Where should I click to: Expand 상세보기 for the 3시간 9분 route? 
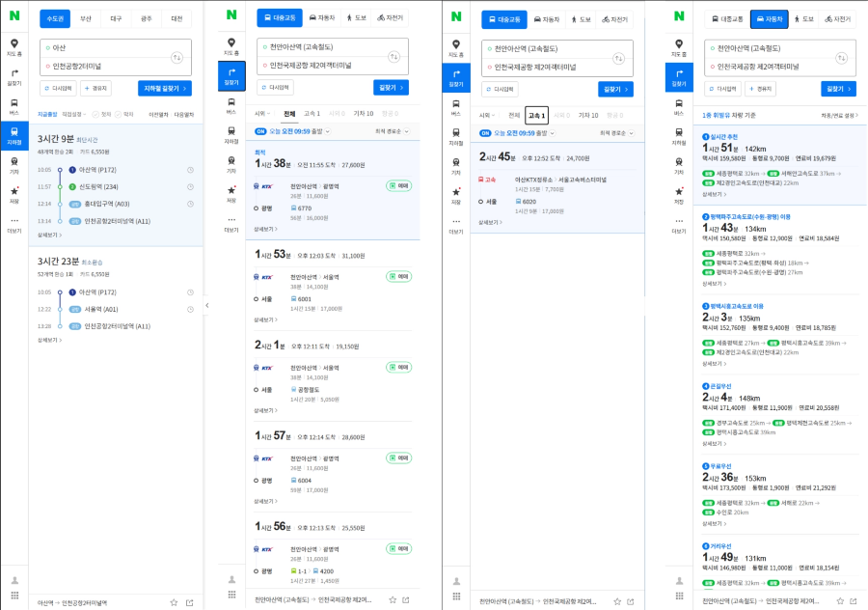click(49, 235)
